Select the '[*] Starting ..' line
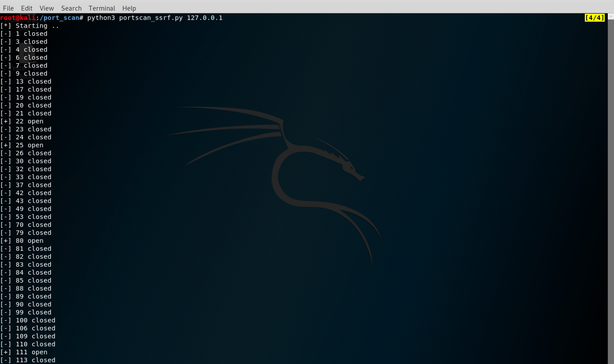The height and width of the screenshot is (364, 614). pos(29,26)
